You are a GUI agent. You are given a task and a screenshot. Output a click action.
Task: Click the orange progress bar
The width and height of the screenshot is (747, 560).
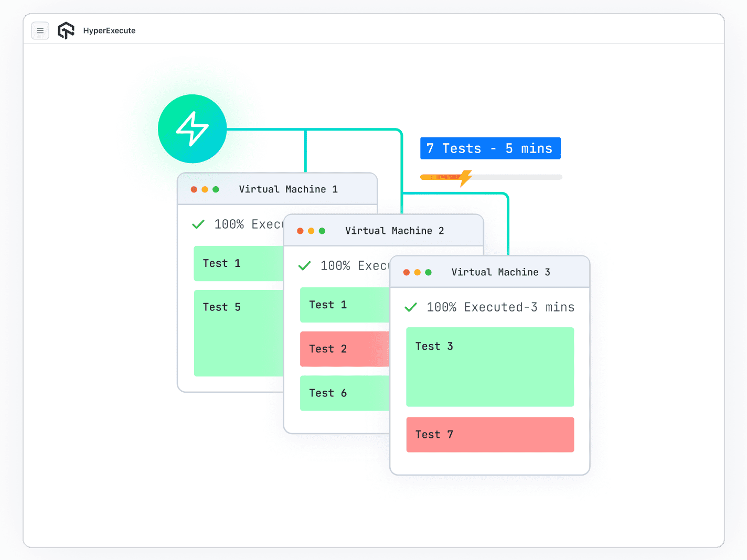point(441,177)
